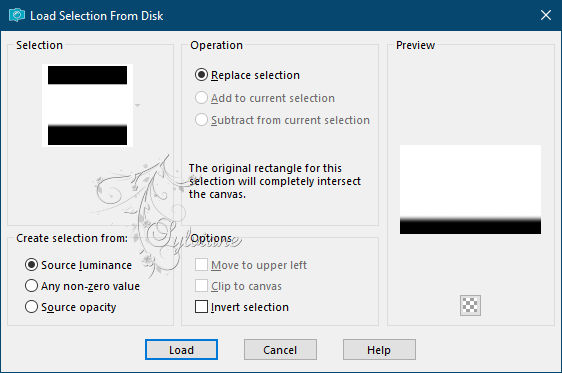Click the Cancel button
The image size is (562, 373).
point(280,349)
